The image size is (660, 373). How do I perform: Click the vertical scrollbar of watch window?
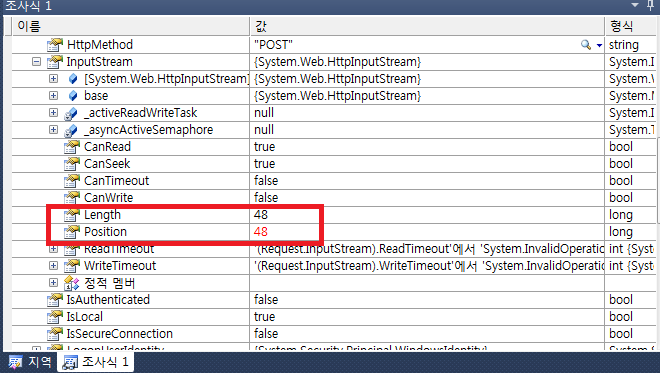(x=658, y=181)
